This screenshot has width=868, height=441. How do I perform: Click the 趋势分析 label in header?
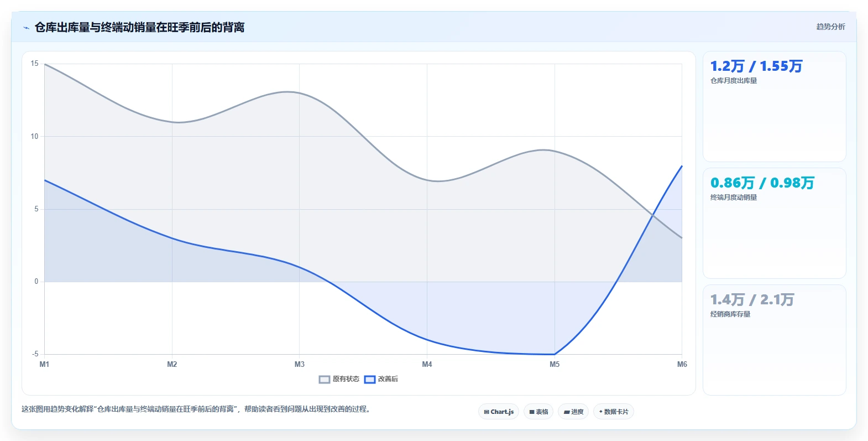[x=830, y=27]
